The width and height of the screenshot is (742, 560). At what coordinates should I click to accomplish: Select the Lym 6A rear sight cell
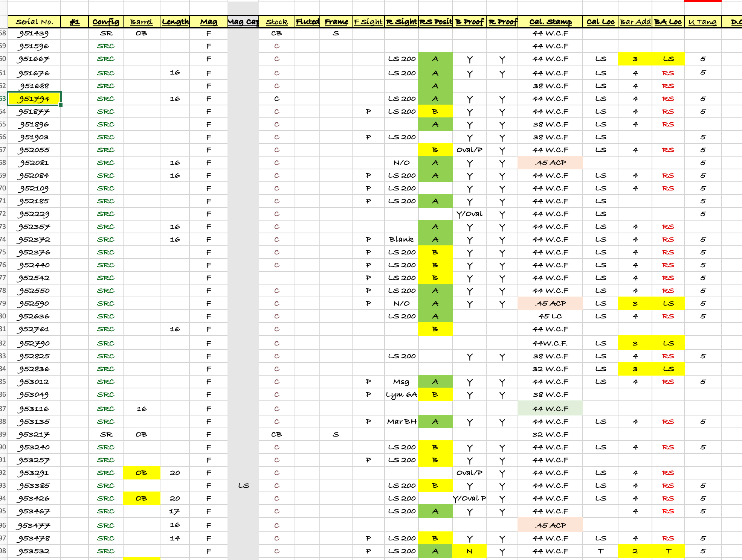402,395
